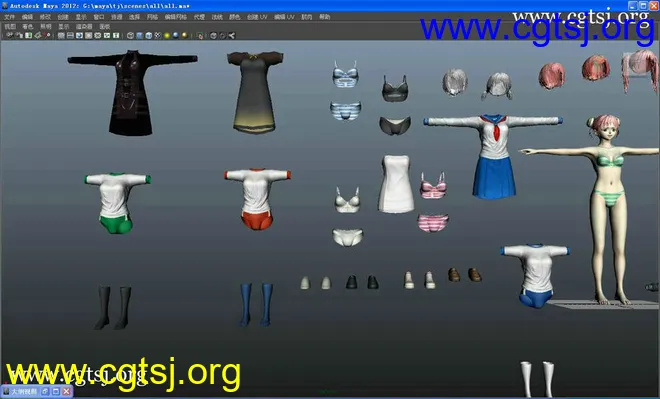Click the bookmarks icon in panel toolbar
660x399 pixels.
point(29,35)
